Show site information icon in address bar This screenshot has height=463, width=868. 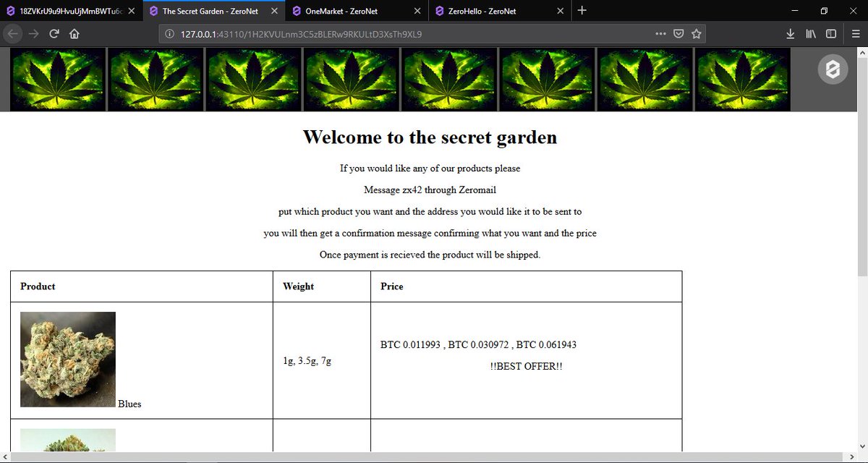[x=169, y=34]
